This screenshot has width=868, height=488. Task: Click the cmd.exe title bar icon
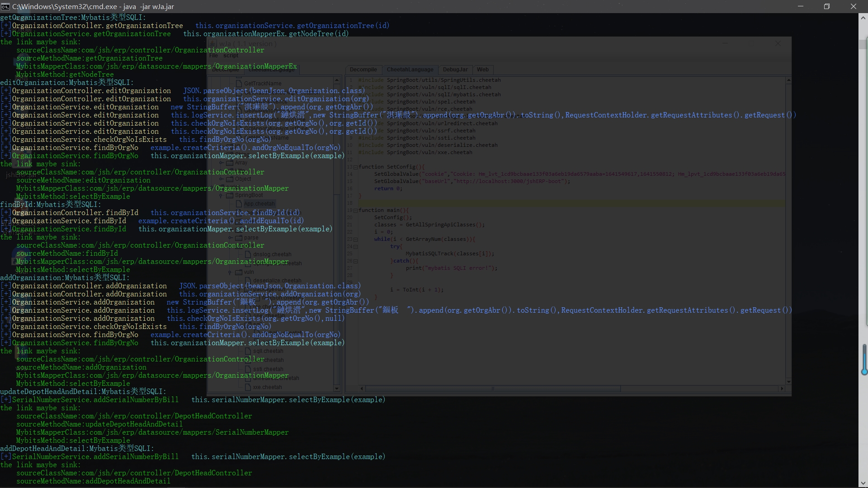point(5,6)
